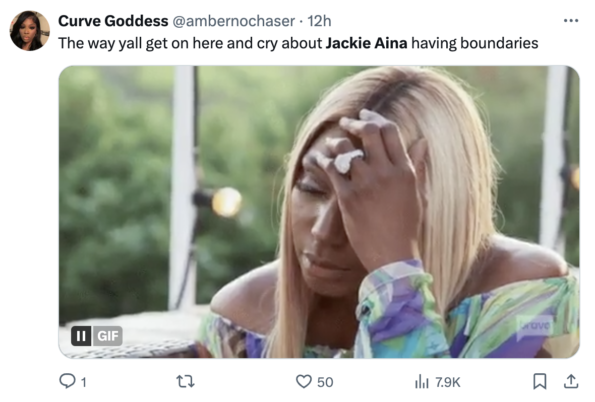This screenshot has width=595, height=402.
Task: Share the tweet using the upload arrow
Action: click(x=571, y=381)
